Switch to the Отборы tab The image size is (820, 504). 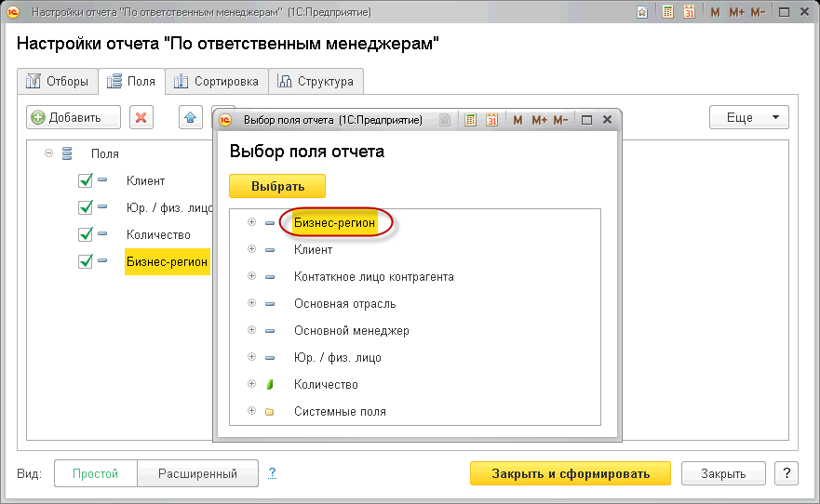[x=58, y=82]
